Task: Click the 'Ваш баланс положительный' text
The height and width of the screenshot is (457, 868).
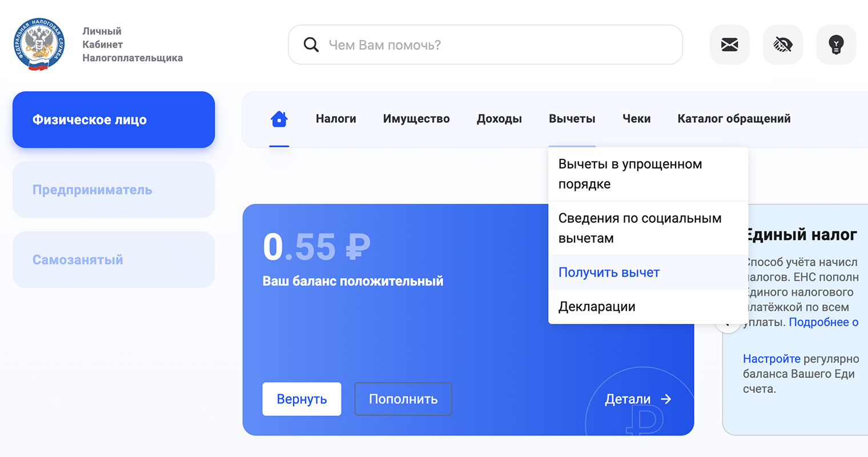Action: (353, 281)
